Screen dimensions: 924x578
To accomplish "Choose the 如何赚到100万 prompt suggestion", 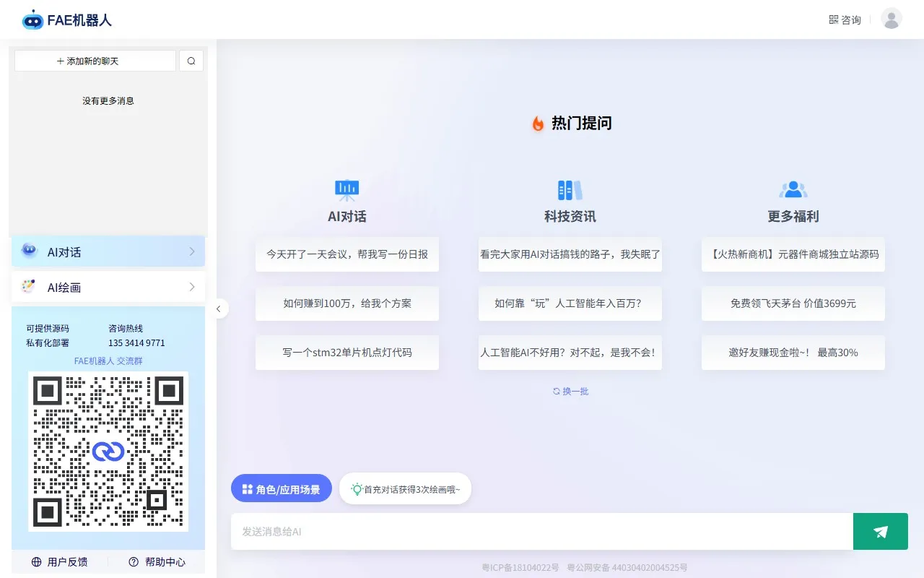I will tap(347, 303).
